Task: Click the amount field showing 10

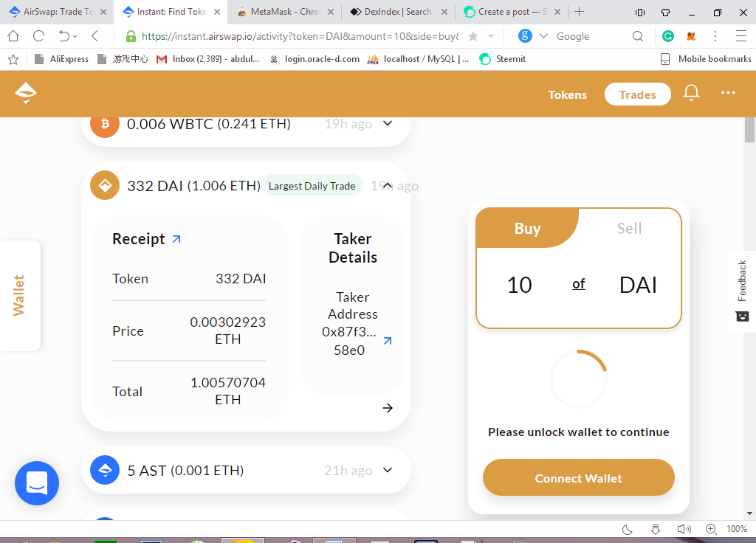Action: pos(519,285)
